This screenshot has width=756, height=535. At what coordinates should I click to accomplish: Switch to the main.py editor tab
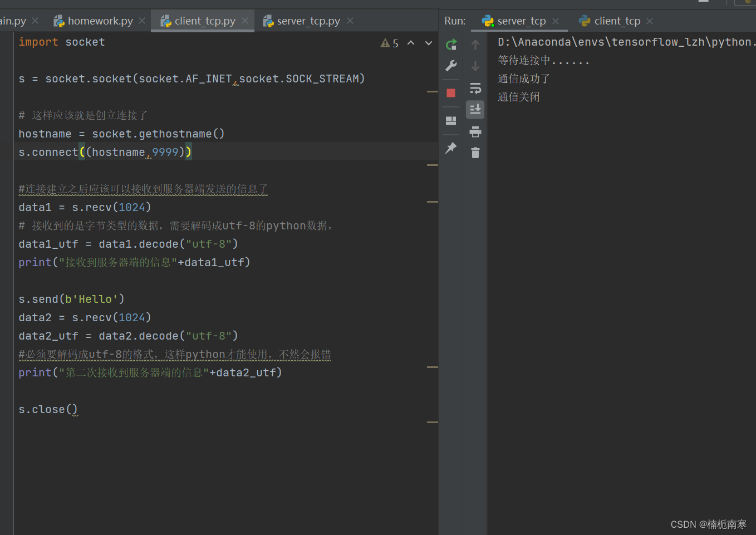[x=13, y=21]
